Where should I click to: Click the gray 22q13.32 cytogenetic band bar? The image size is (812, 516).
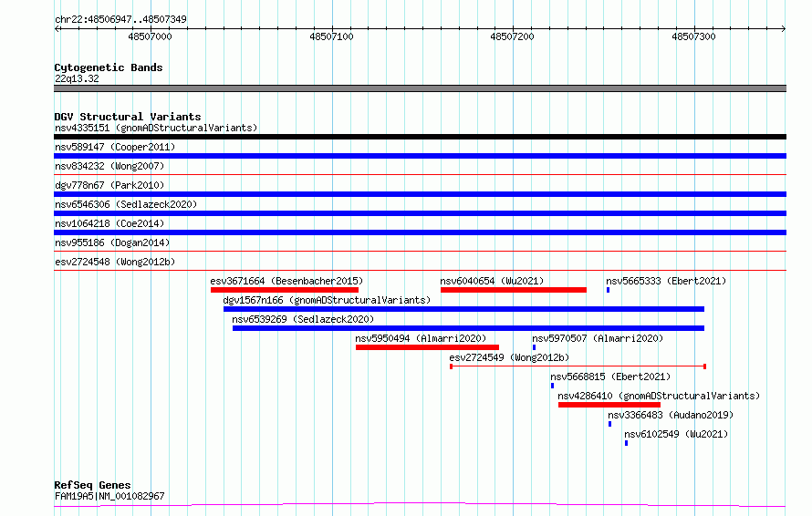coord(420,88)
